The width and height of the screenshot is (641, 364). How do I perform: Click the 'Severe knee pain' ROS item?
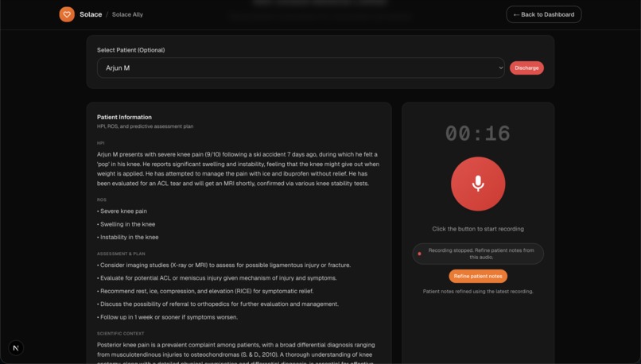coord(122,211)
